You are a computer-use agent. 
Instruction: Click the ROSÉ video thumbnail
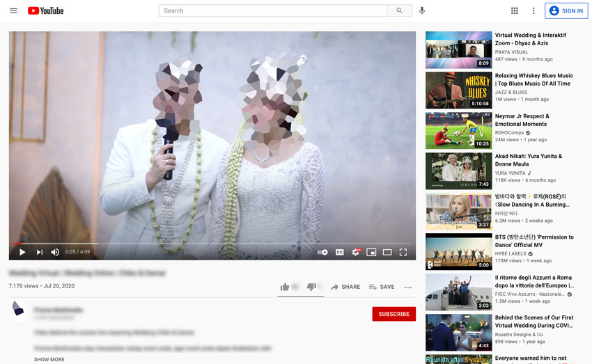[x=459, y=212]
